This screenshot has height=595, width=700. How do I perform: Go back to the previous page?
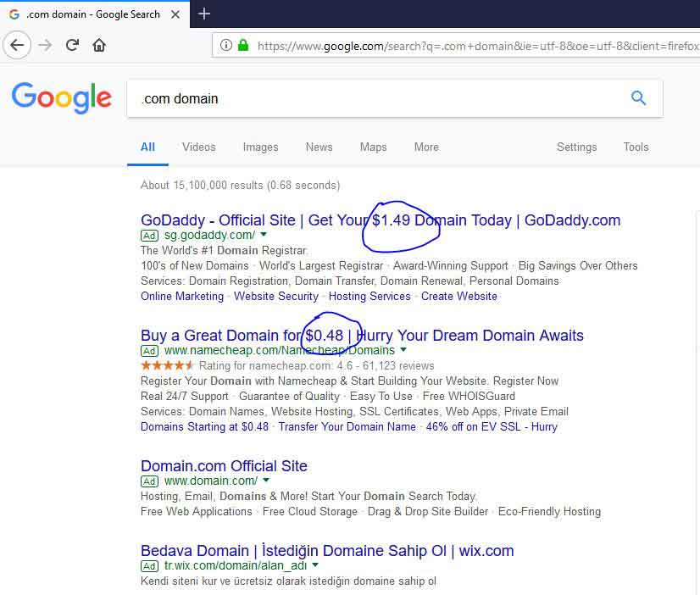[x=17, y=45]
